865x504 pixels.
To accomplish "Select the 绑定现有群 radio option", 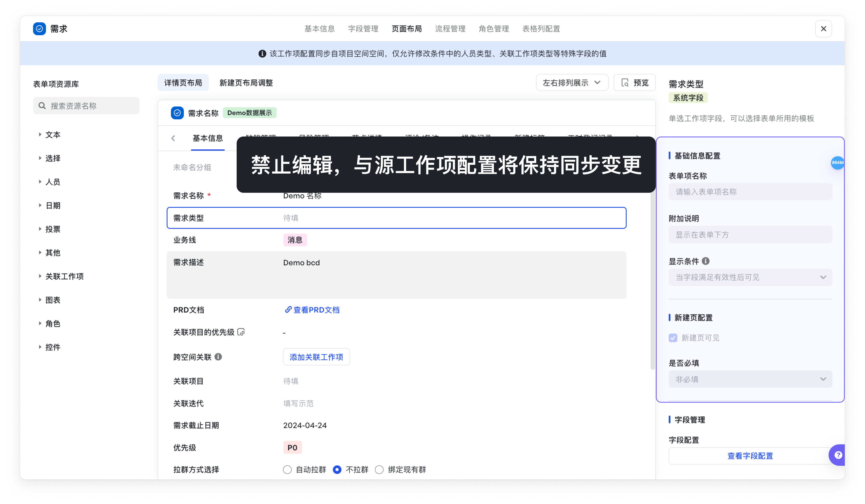I will pyautogui.click(x=379, y=470).
